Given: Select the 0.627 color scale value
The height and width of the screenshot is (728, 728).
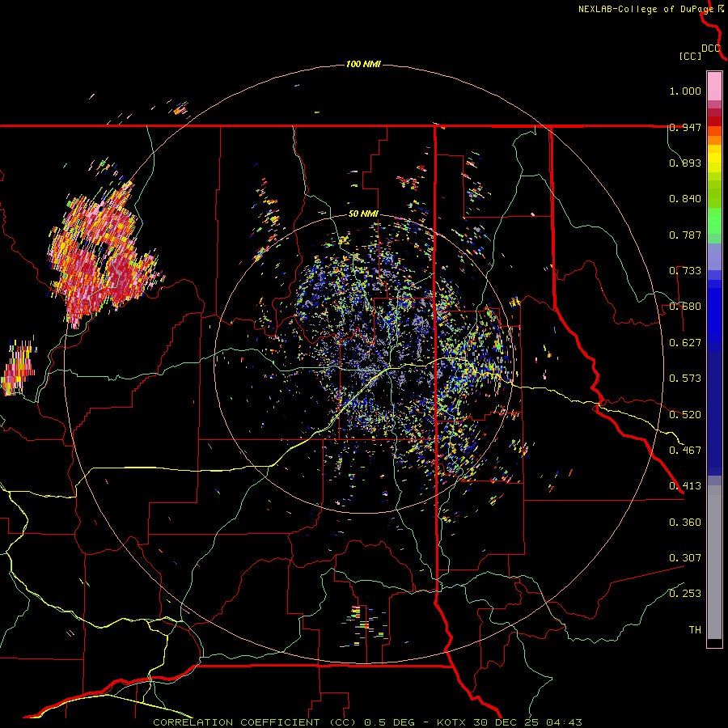Looking at the screenshot, I should point(685,343).
